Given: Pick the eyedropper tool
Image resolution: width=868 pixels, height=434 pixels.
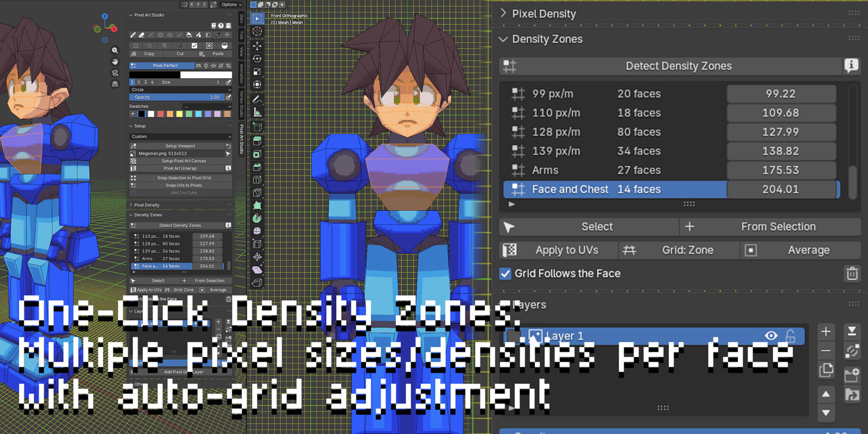Looking at the screenshot, I should click(x=218, y=35).
